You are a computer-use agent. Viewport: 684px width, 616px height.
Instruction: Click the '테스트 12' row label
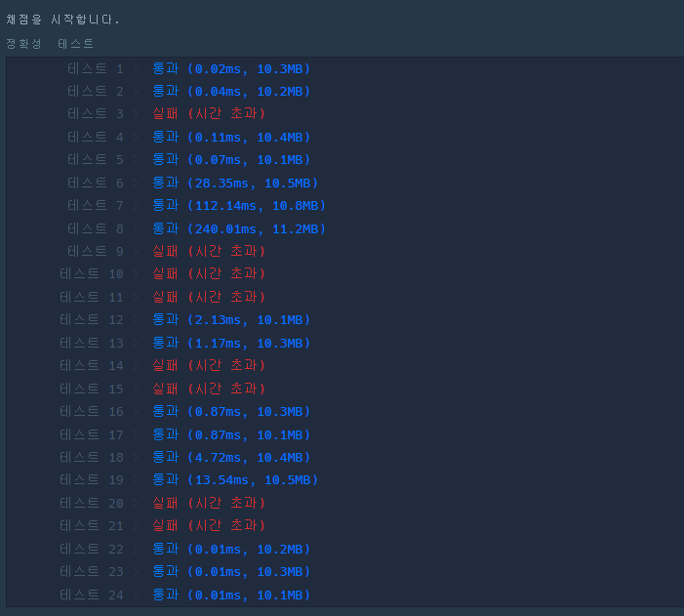pos(92,319)
